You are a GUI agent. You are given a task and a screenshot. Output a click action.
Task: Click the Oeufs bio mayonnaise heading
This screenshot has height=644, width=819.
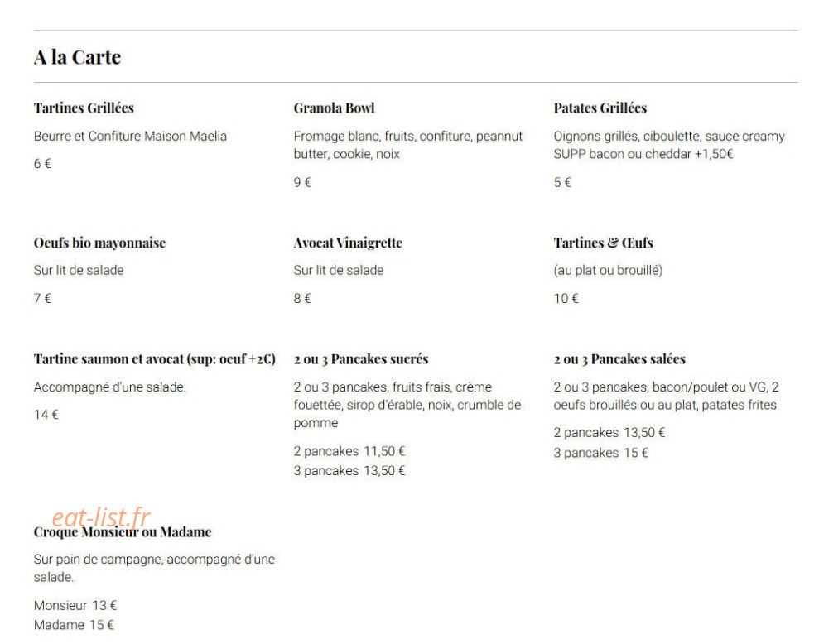click(x=99, y=243)
